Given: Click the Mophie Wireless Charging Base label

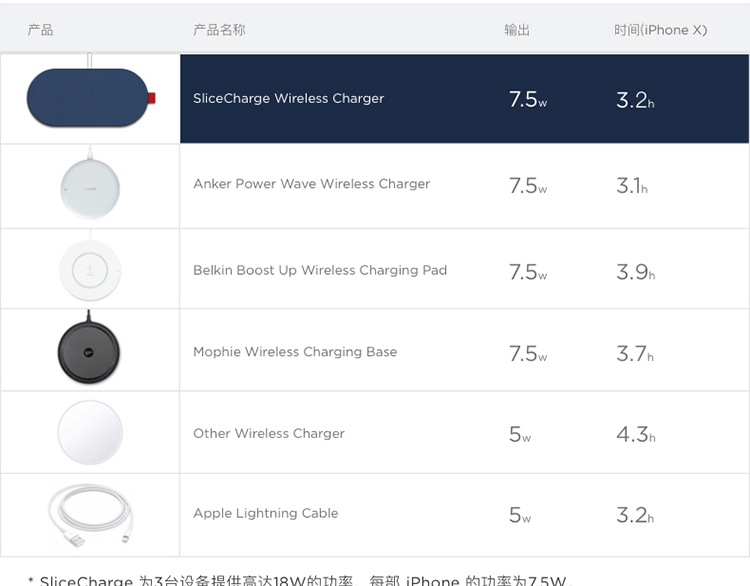Looking at the screenshot, I should pyautogui.click(x=295, y=352).
